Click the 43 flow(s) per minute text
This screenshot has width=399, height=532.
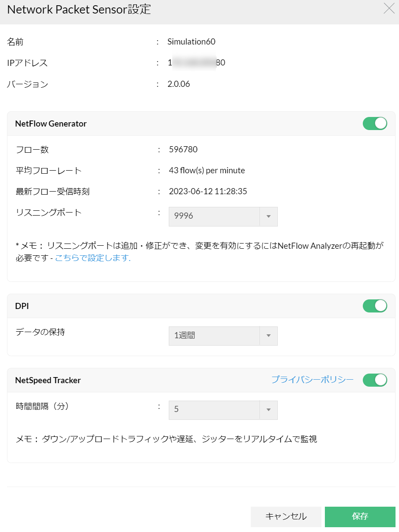(x=207, y=171)
